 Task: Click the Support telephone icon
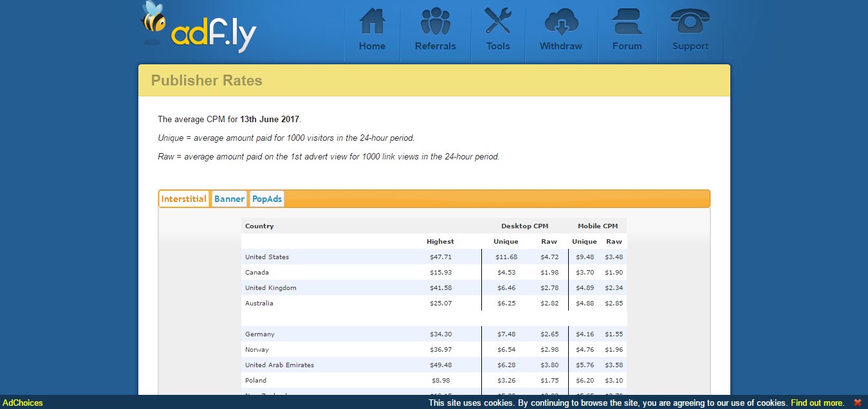coord(689,23)
